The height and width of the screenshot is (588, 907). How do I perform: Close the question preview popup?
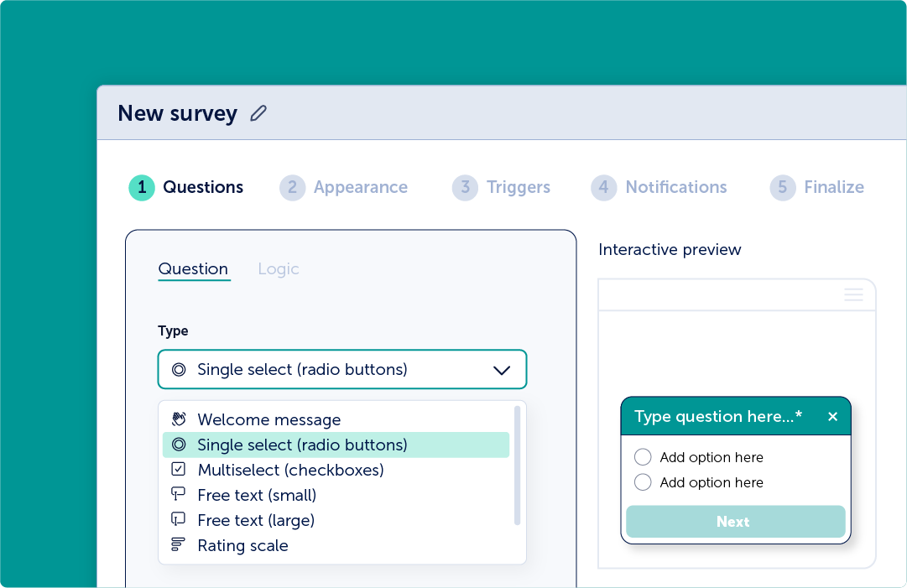pos(832,416)
